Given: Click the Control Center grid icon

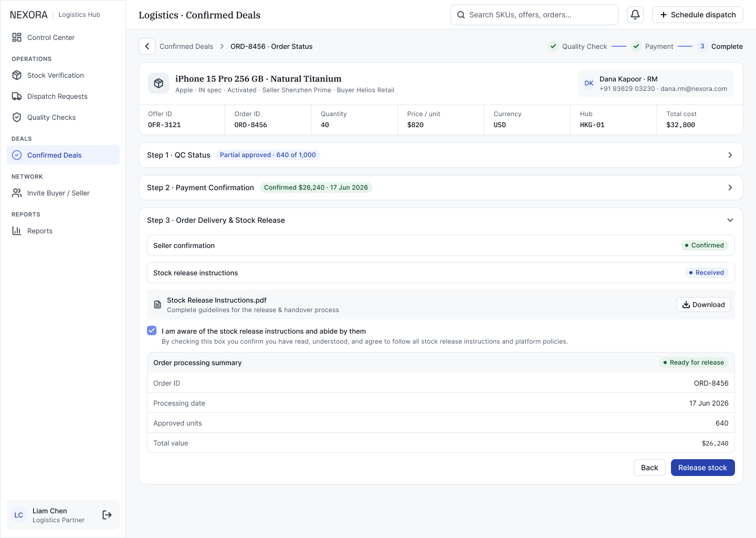Looking at the screenshot, I should [x=17, y=37].
